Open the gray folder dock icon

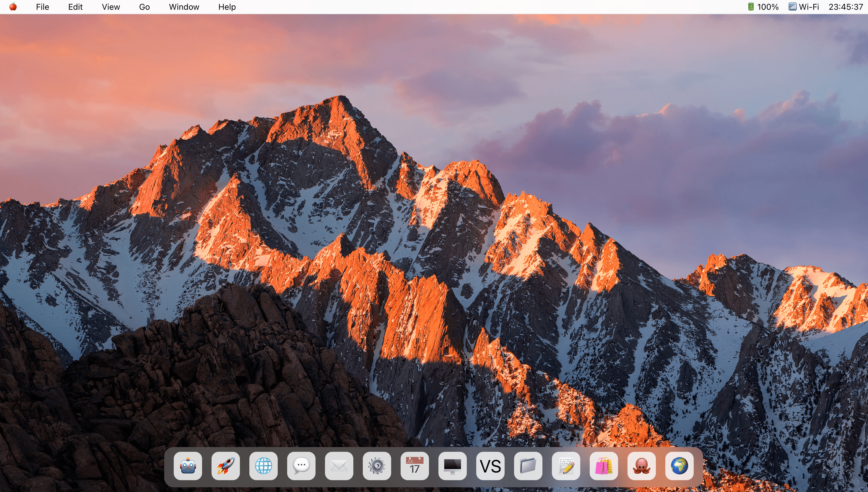[x=528, y=466]
